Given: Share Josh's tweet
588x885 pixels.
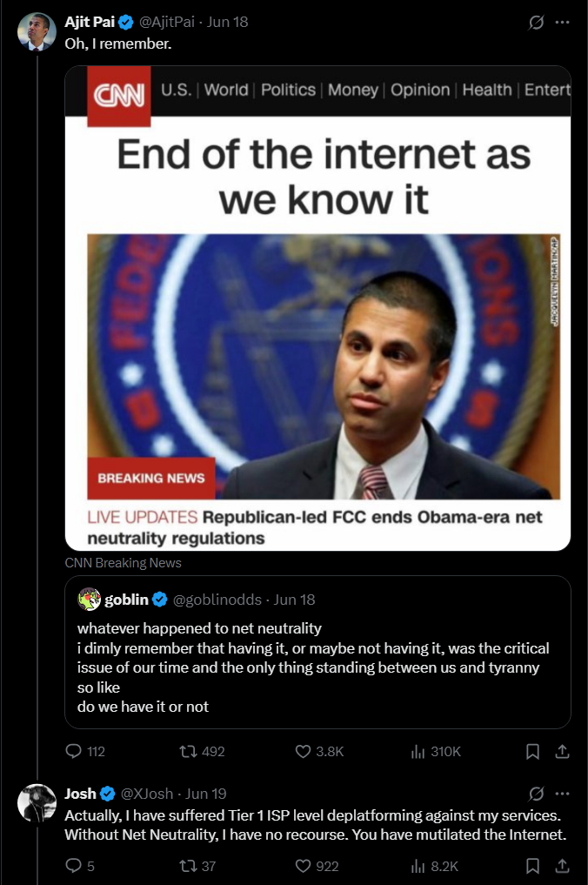Looking at the screenshot, I should point(562,865).
